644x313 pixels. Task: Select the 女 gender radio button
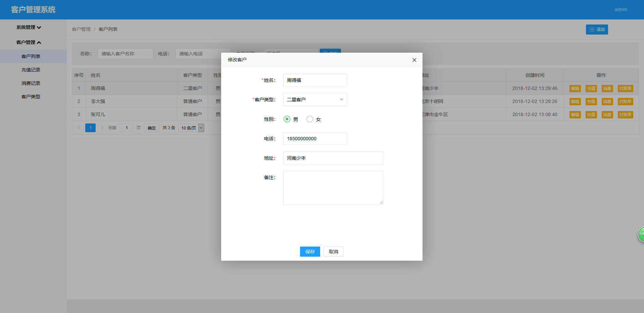309,119
